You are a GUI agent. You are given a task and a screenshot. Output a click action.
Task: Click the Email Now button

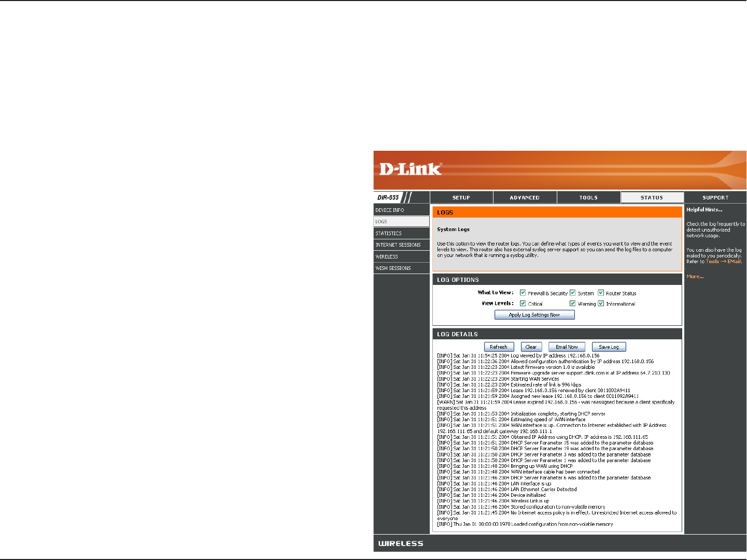tap(567, 347)
